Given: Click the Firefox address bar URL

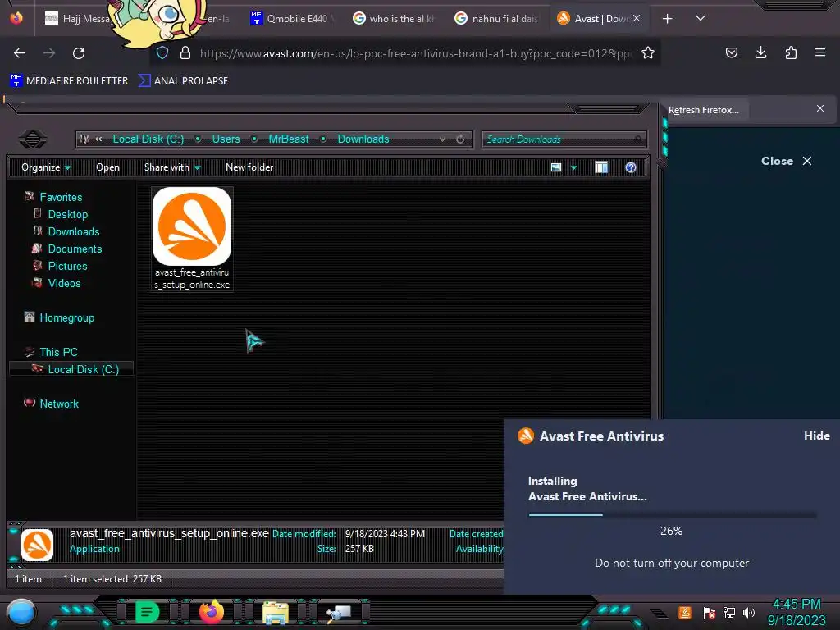Looking at the screenshot, I should (x=415, y=53).
